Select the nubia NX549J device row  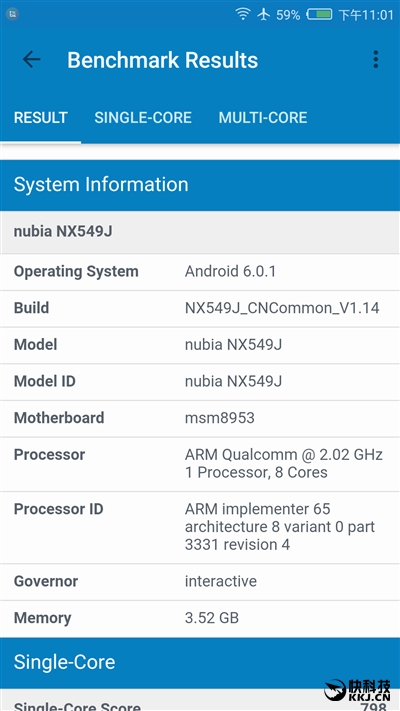[x=200, y=232]
